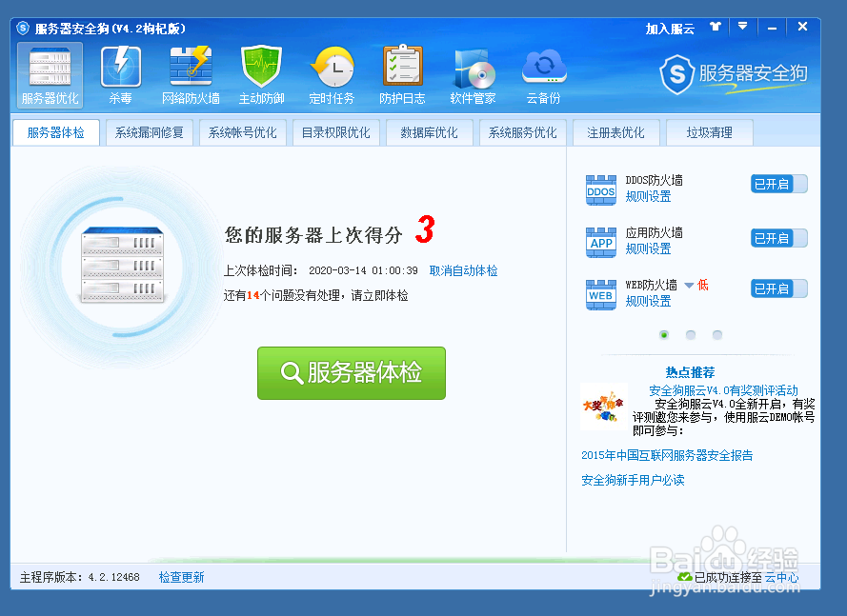Toggle the WEB防火墙 已开启 switch

[779, 288]
